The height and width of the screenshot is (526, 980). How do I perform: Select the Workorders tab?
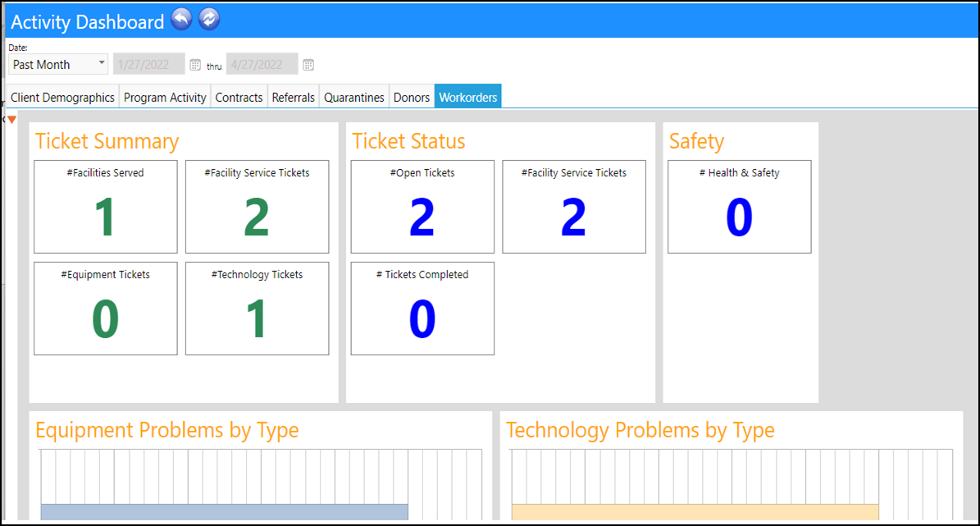[x=468, y=97]
